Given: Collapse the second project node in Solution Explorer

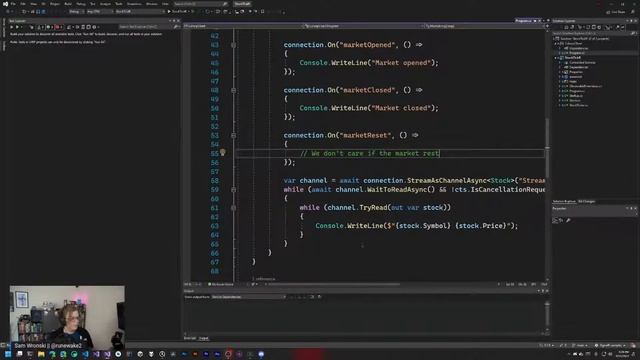Looking at the screenshot, I should click(556, 58).
